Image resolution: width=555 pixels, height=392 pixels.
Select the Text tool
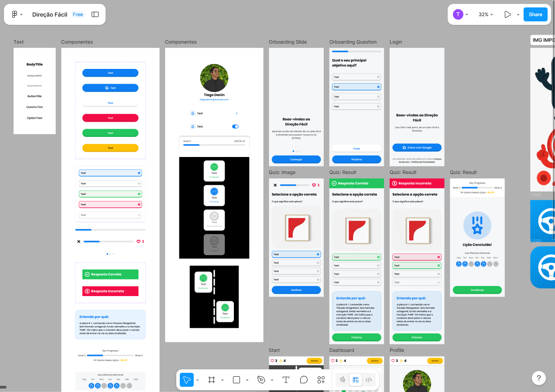tap(286, 380)
